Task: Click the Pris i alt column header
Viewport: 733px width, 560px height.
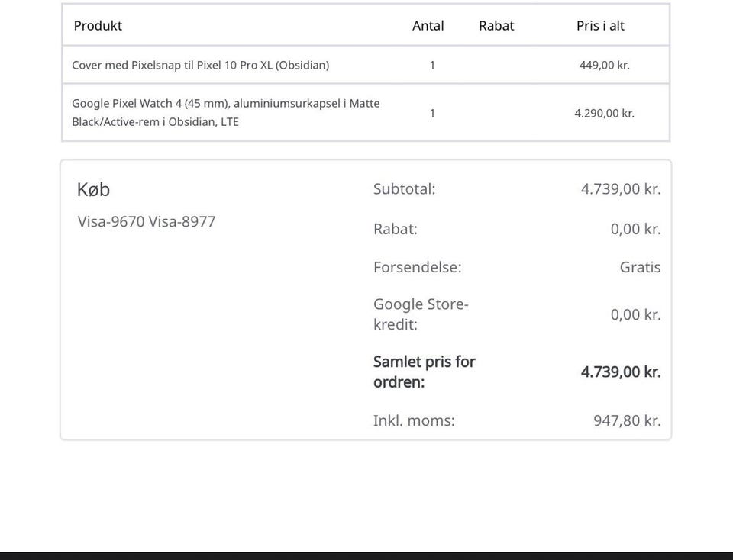Action: [600, 26]
